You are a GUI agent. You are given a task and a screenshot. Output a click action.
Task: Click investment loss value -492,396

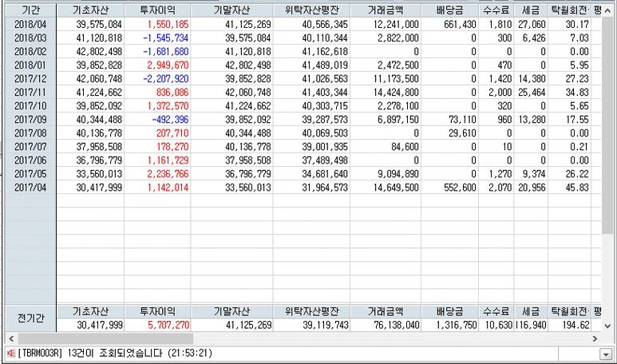(170, 120)
